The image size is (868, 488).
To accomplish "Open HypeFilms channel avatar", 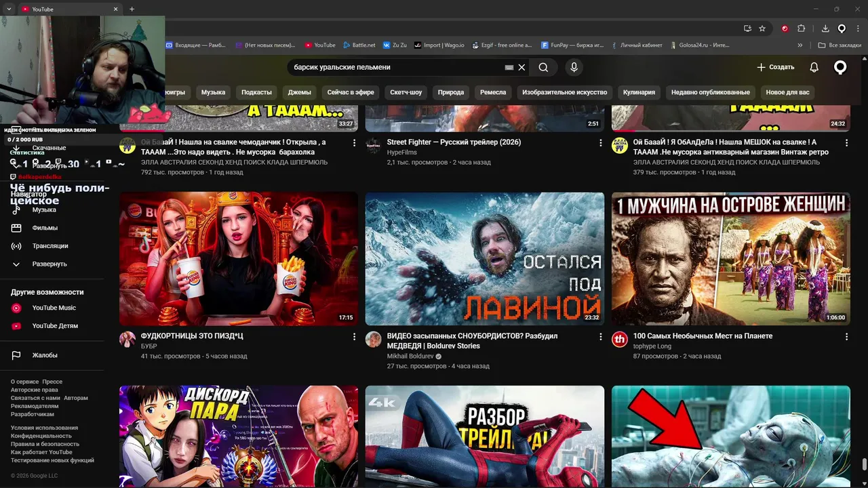I will tap(374, 146).
